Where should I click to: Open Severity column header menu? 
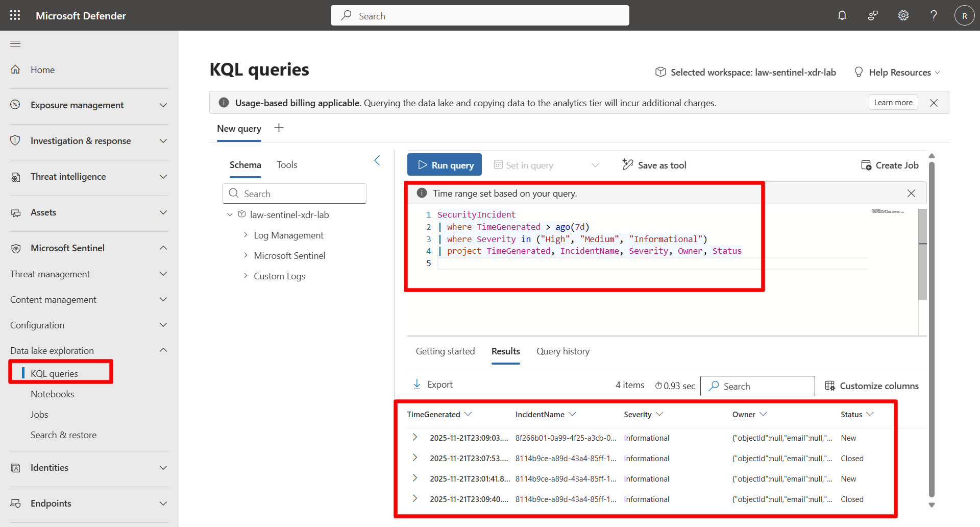(x=659, y=414)
